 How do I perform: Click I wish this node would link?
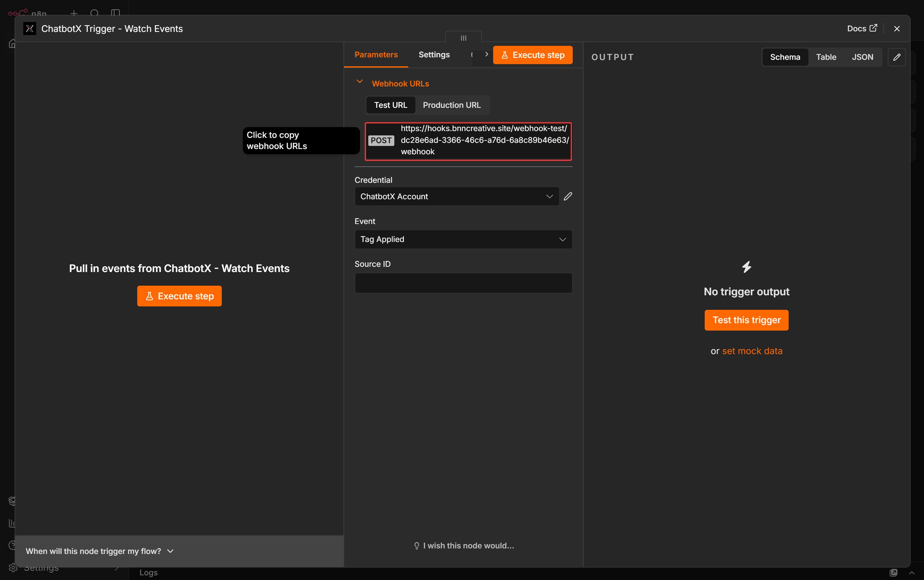[464, 546]
